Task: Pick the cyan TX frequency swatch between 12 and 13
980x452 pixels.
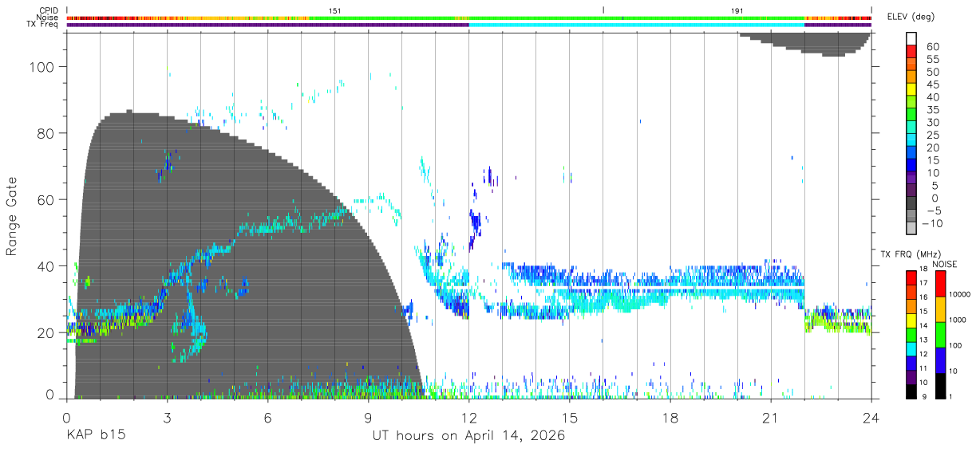Action: (x=911, y=348)
